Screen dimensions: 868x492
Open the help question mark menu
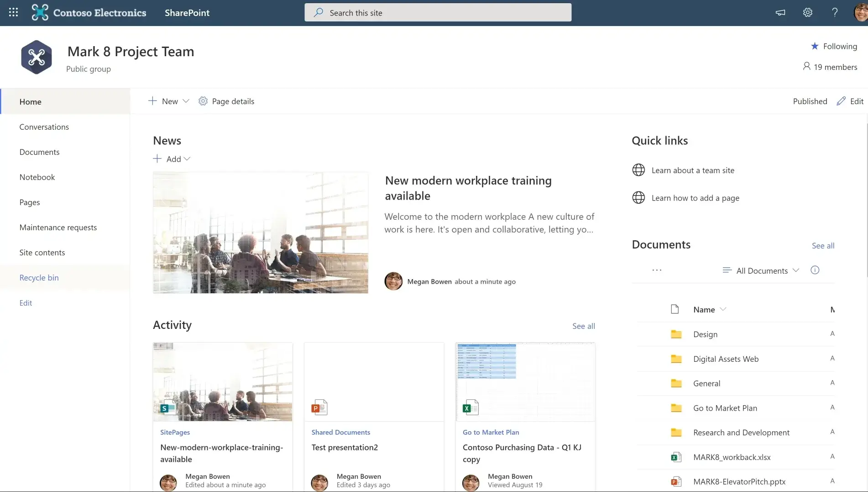click(x=835, y=12)
